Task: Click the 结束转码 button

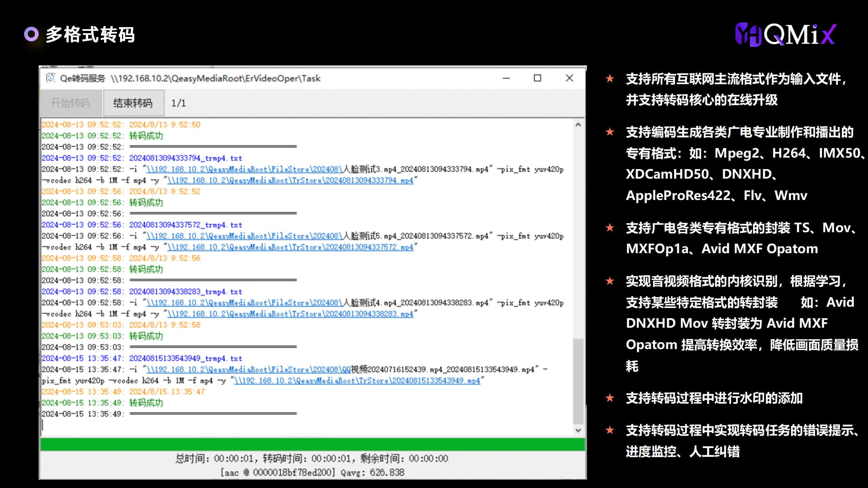Action: coord(133,103)
